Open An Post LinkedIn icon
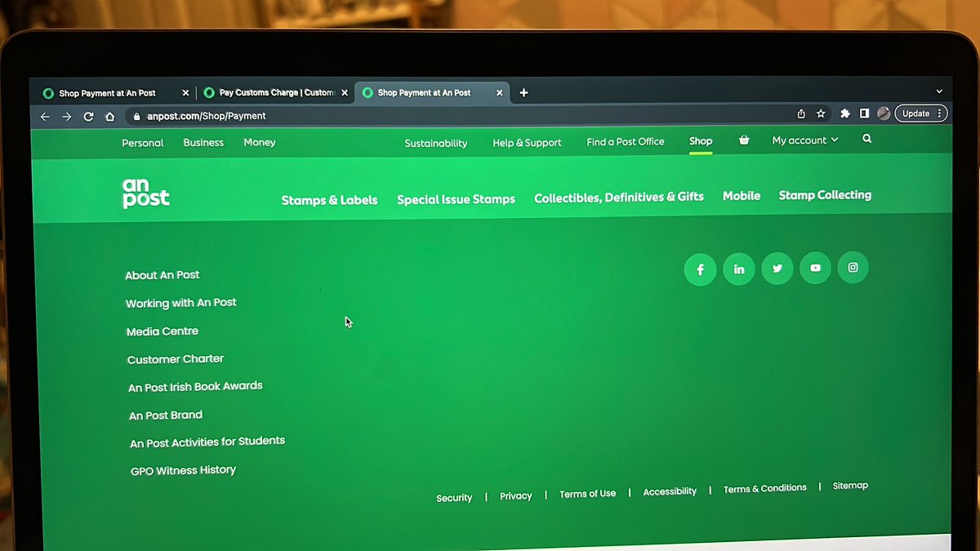 (739, 269)
